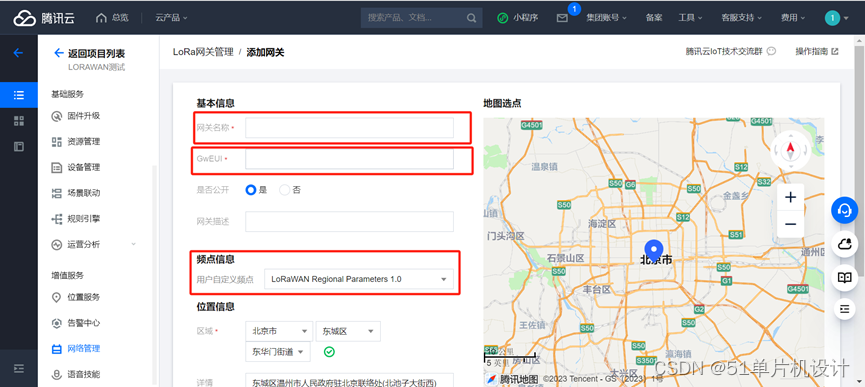The width and height of the screenshot is (865, 387).
Task: Click the GwEUI input field
Action: coord(349,159)
